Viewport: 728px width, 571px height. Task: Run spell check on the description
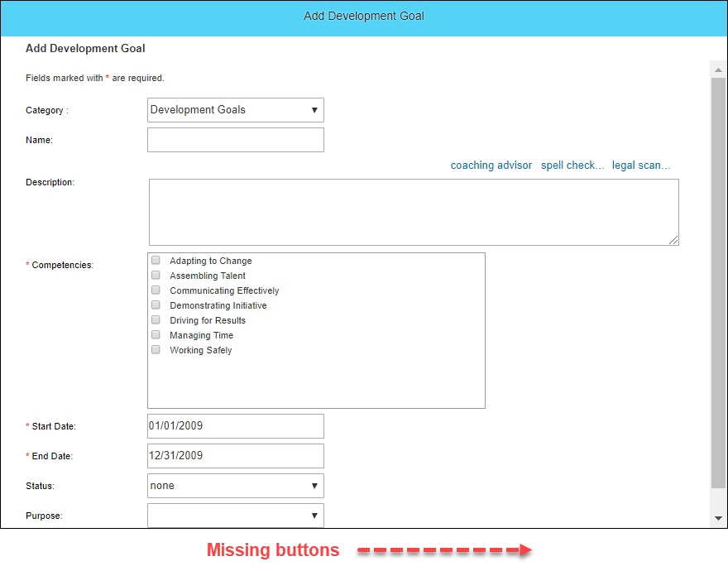pos(572,166)
